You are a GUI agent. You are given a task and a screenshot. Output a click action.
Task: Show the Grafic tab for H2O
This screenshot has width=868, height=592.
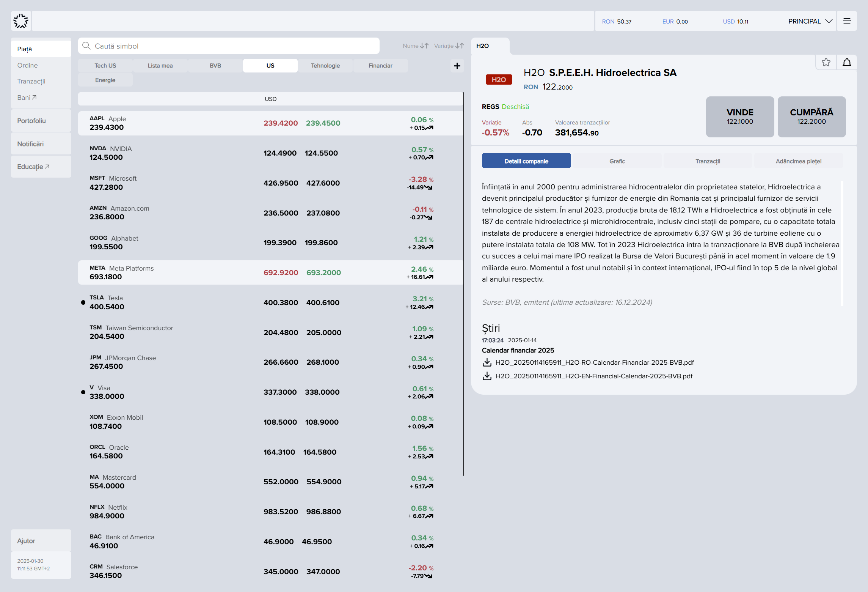pyautogui.click(x=617, y=161)
